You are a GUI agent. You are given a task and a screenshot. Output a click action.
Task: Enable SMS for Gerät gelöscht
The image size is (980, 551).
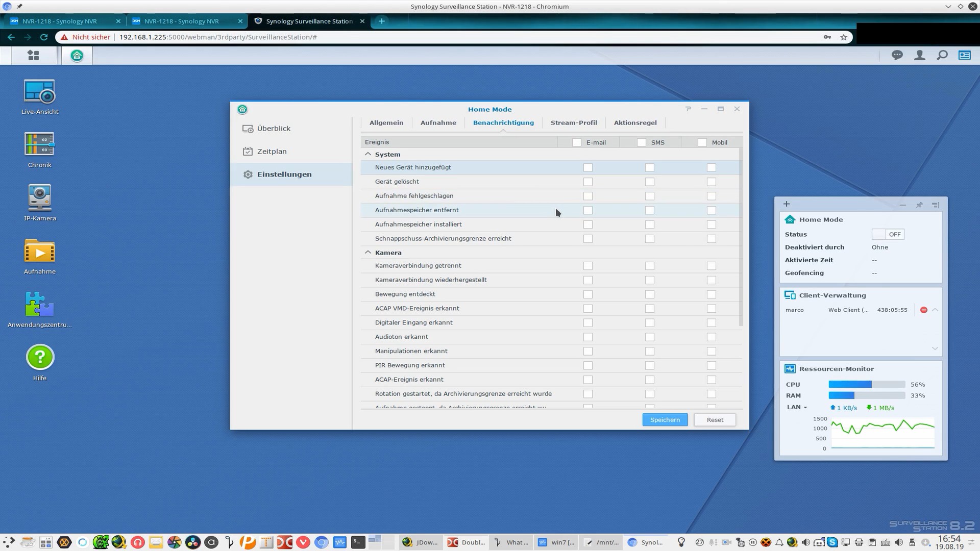click(x=650, y=182)
